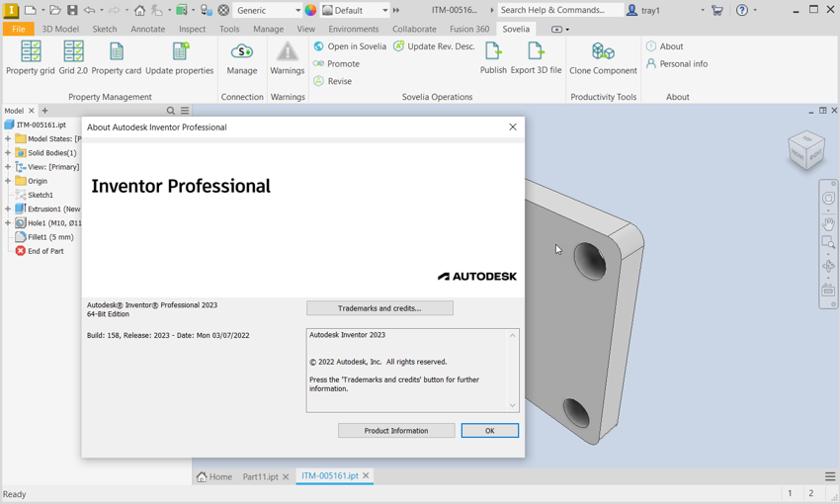Screen dimensions: 840x504
Task: Save the document with floppy disk icon
Action: coord(72,10)
